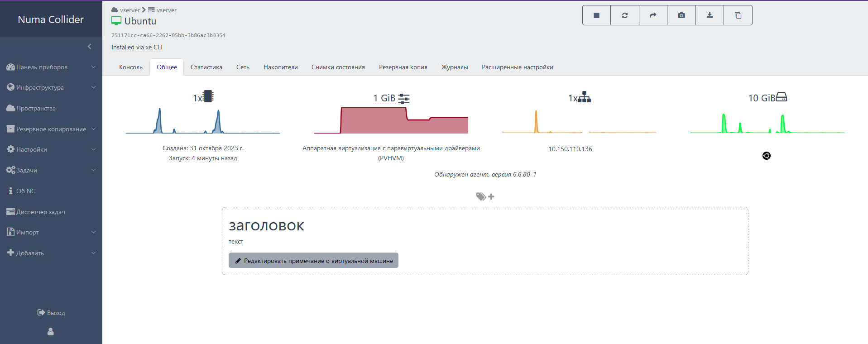Click the agent version 6.6.80-1 text
Screen dimensions: 868x344
tap(485, 174)
